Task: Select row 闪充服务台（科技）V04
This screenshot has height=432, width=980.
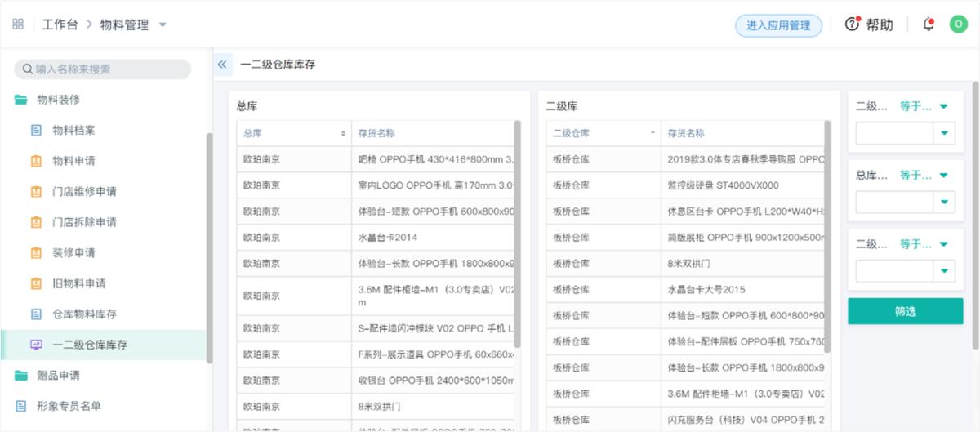Action: click(x=685, y=420)
